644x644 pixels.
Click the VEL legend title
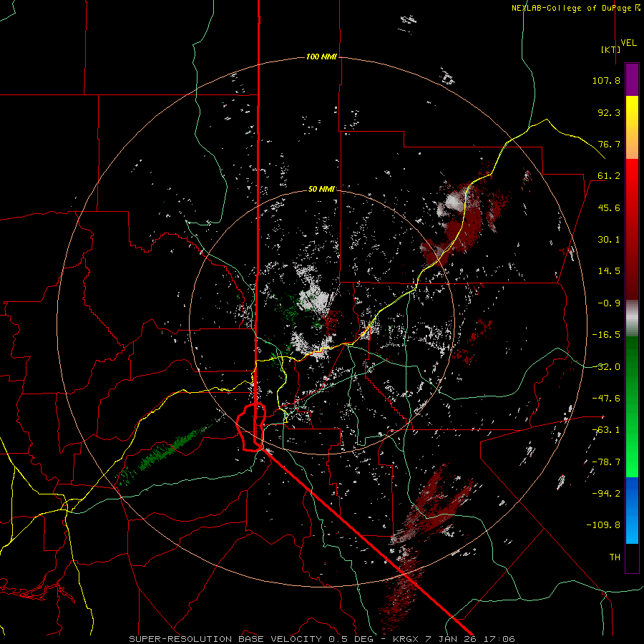pyautogui.click(x=628, y=43)
